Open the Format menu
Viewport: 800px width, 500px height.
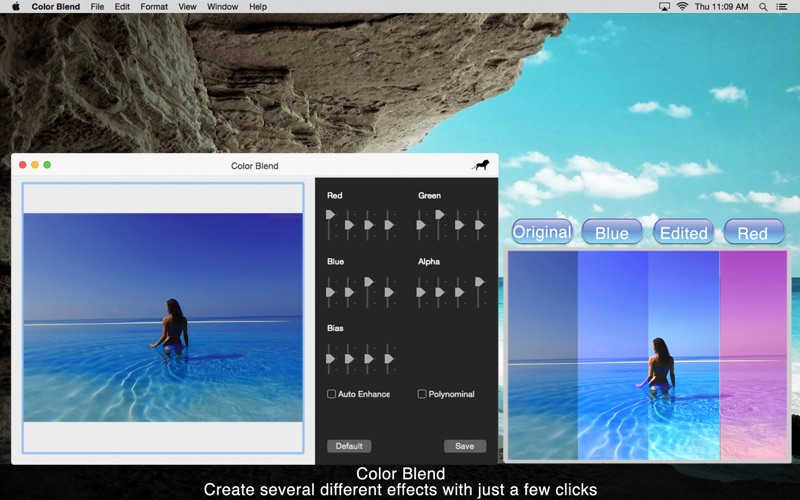click(154, 7)
